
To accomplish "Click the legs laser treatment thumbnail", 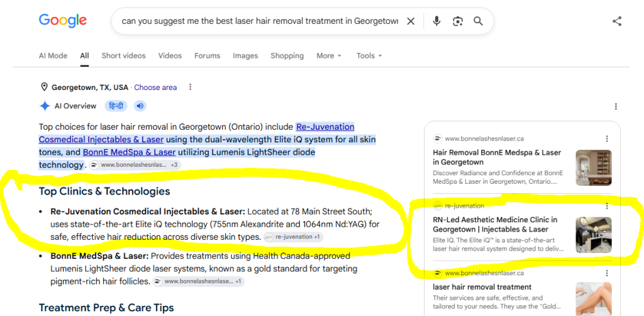I will pyautogui.click(x=594, y=299).
